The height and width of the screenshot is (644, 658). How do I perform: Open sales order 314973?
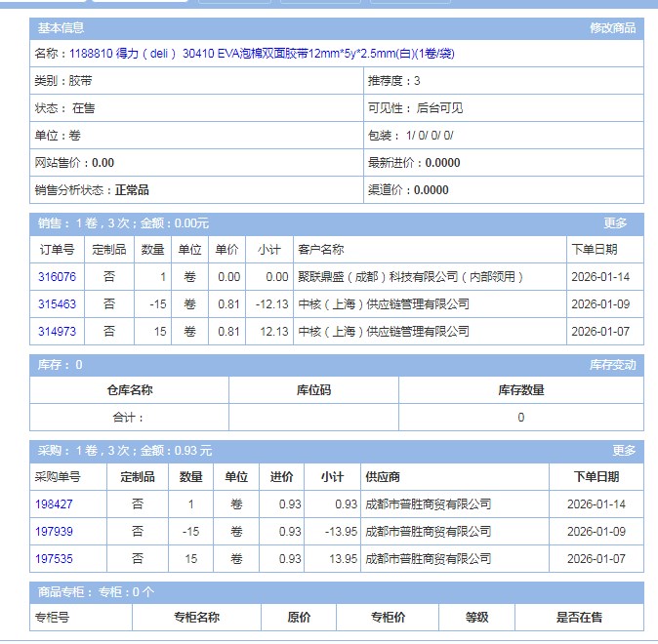click(57, 332)
